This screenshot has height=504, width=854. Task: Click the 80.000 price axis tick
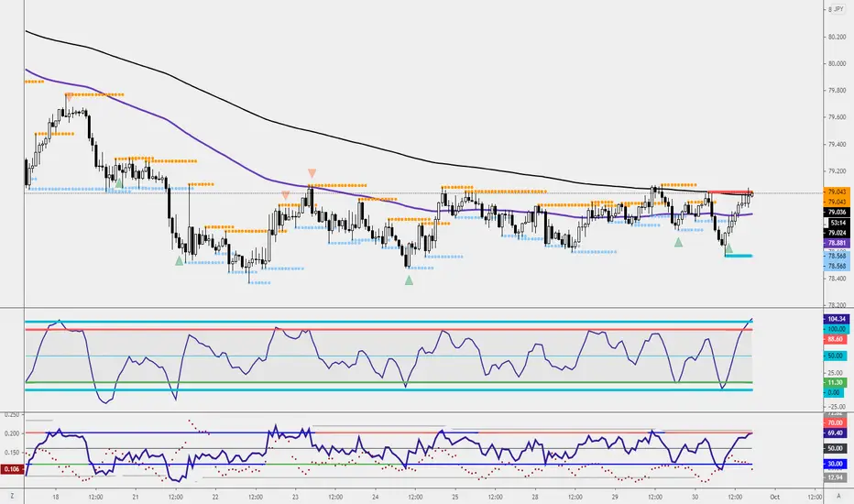coord(837,64)
